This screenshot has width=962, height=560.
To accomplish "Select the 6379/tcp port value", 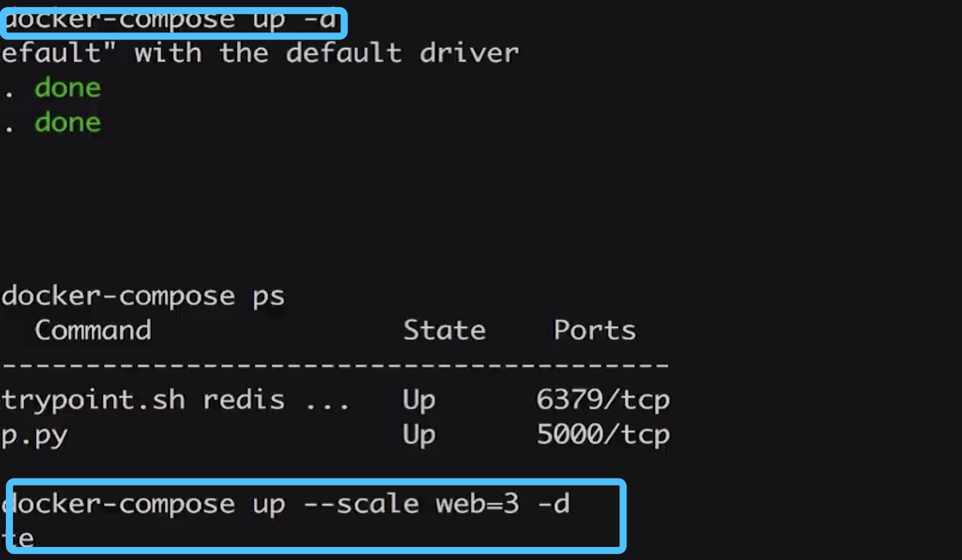I will [603, 400].
